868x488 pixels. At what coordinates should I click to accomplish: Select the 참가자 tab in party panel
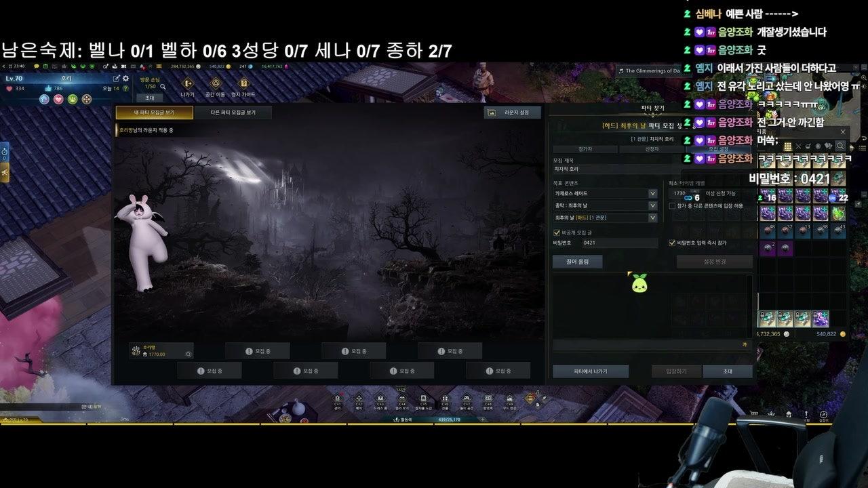(585, 149)
